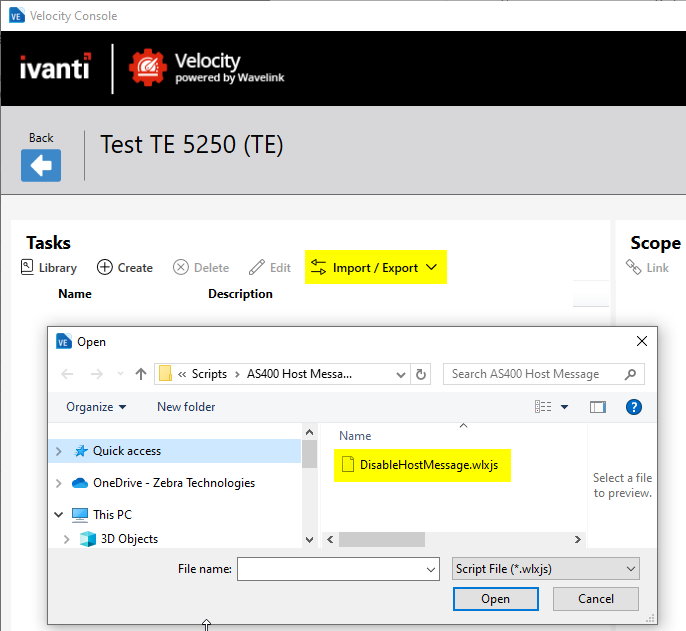Go back in the Open dialog
This screenshot has width=686, height=631.
tap(67, 374)
